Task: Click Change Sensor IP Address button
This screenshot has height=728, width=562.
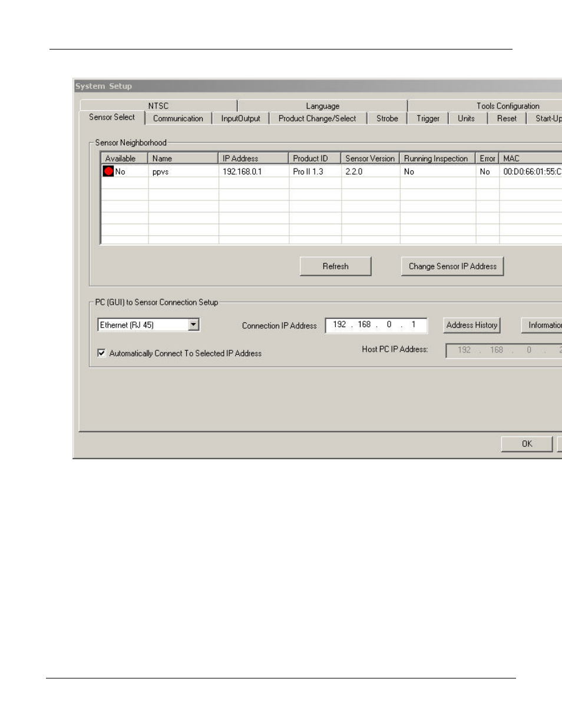Action: coord(452,266)
